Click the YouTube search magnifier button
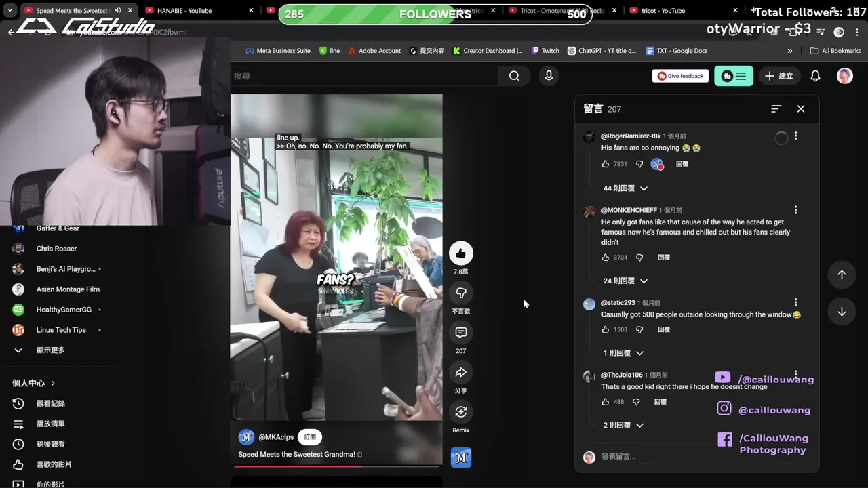The height and width of the screenshot is (488, 868). click(x=514, y=76)
